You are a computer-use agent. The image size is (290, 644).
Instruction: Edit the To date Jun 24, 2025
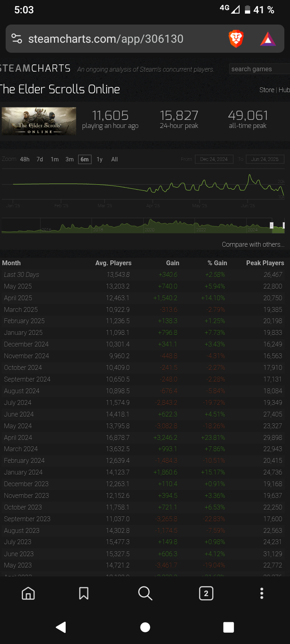[265, 159]
